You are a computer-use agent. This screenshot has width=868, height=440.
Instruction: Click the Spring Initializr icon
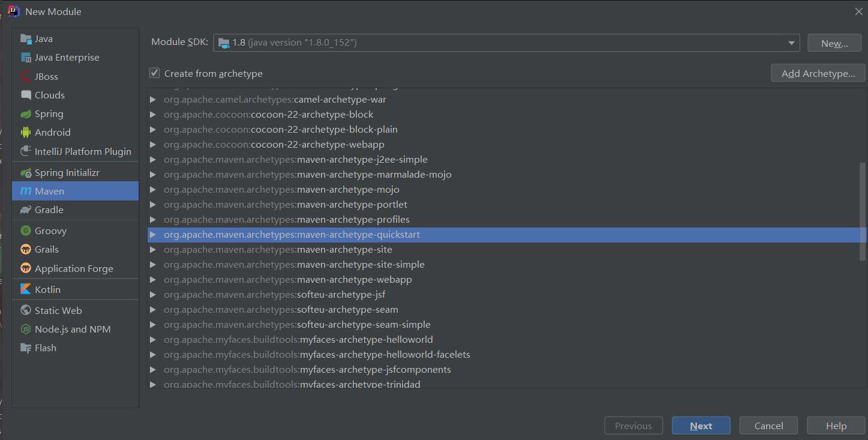click(26, 172)
